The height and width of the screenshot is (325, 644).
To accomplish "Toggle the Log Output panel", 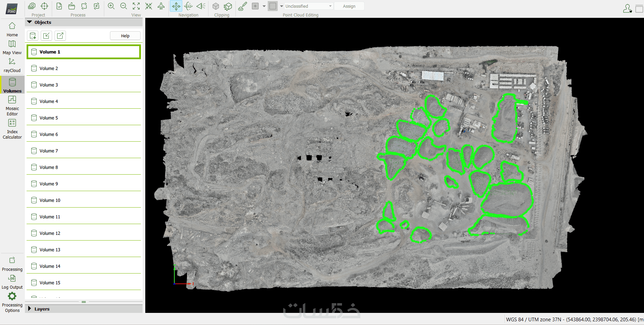I will [12, 282].
